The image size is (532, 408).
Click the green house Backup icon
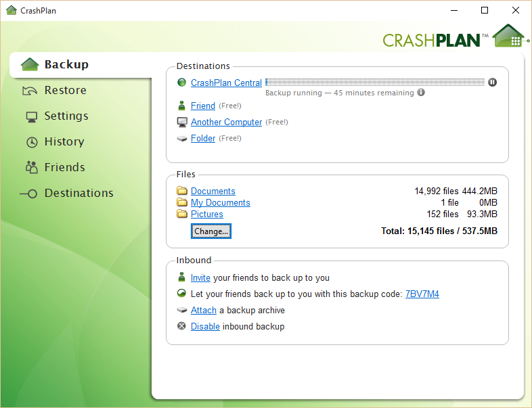tap(30, 64)
